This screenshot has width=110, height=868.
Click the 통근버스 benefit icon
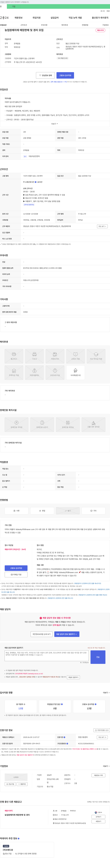[14, 356]
